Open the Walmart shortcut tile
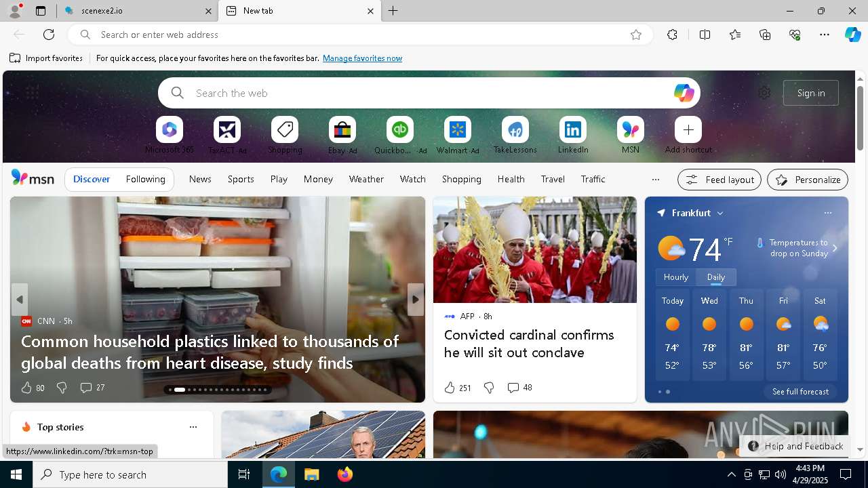Image resolution: width=868 pixels, height=488 pixels. click(x=458, y=129)
